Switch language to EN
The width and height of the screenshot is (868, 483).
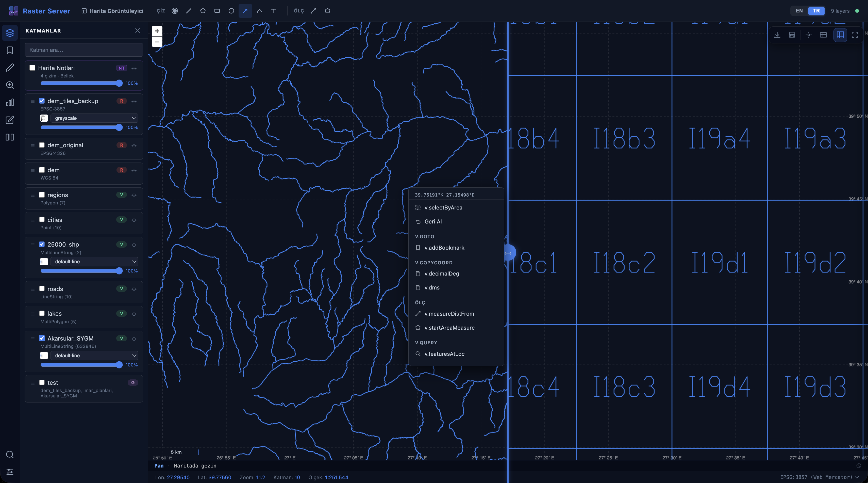pos(799,11)
